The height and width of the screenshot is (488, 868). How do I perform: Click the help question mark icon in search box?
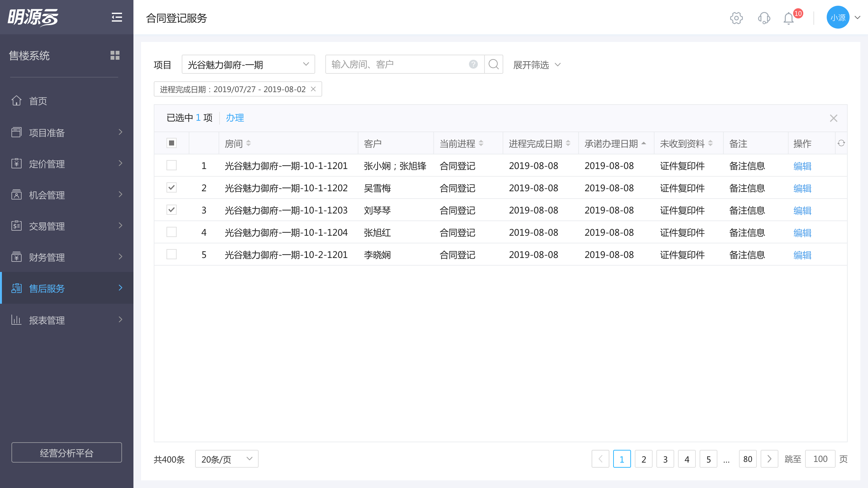pyautogui.click(x=473, y=64)
